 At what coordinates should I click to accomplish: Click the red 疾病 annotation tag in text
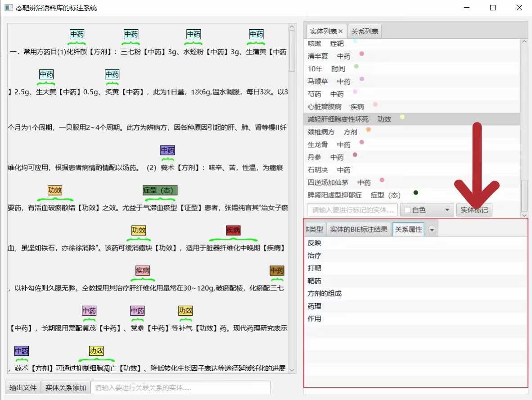tap(233, 231)
